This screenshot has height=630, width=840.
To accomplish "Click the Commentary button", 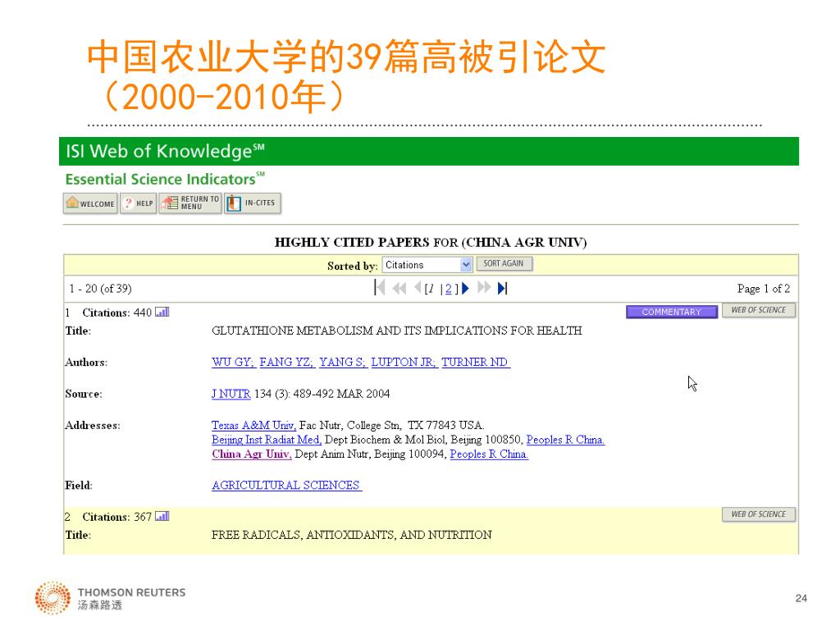I will pyautogui.click(x=671, y=312).
